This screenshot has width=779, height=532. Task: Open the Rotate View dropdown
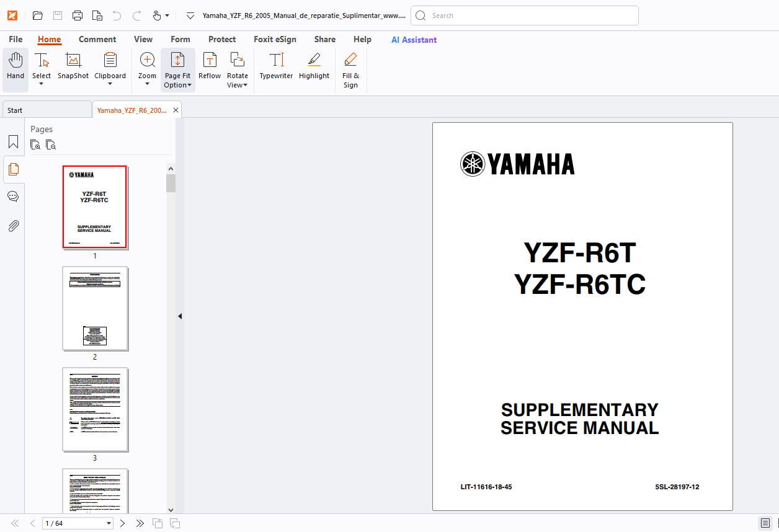(237, 69)
